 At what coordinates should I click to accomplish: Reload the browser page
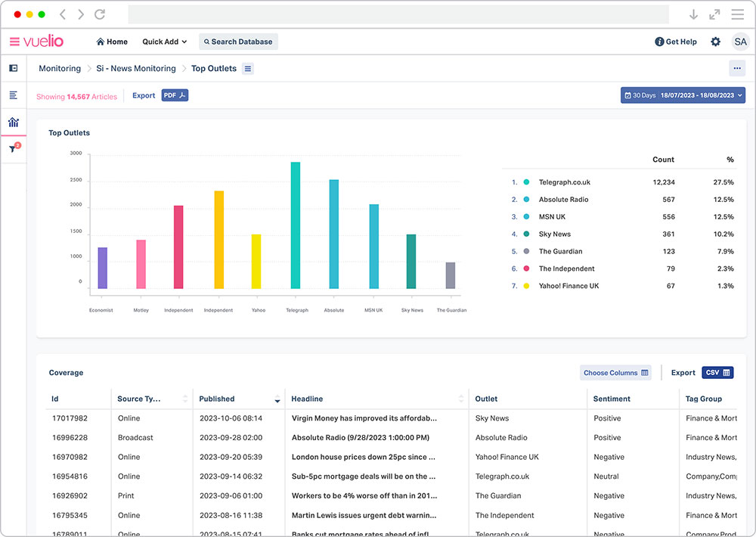(x=100, y=14)
